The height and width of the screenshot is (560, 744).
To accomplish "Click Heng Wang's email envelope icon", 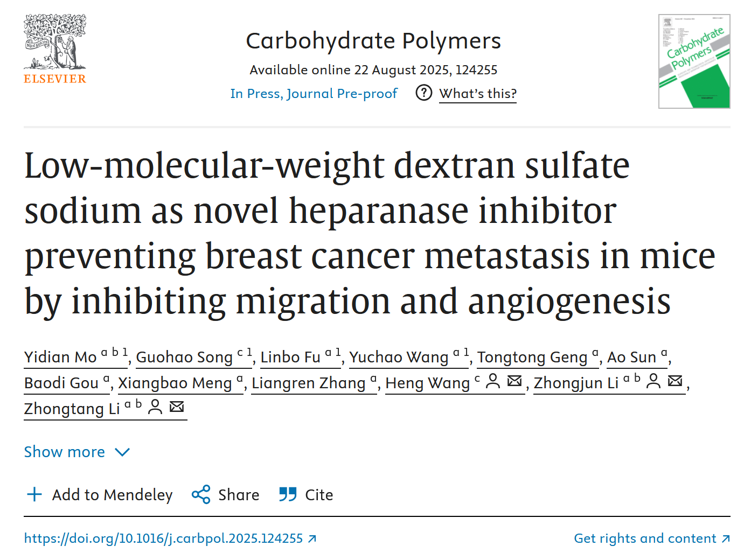I will [x=515, y=382].
